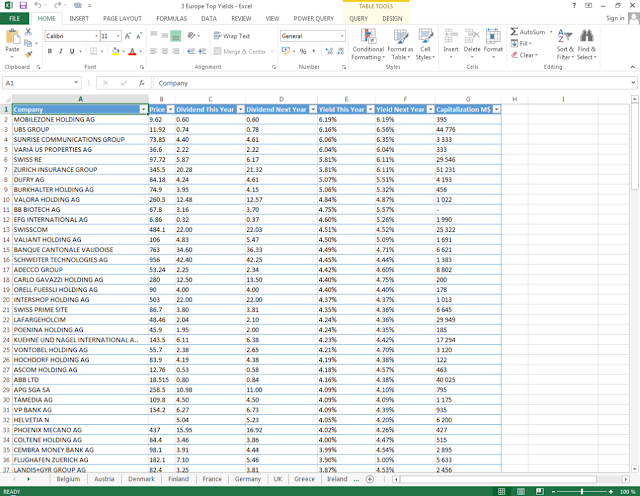
Task: Select all cells via corner button
Action: pyautogui.click(x=6, y=99)
